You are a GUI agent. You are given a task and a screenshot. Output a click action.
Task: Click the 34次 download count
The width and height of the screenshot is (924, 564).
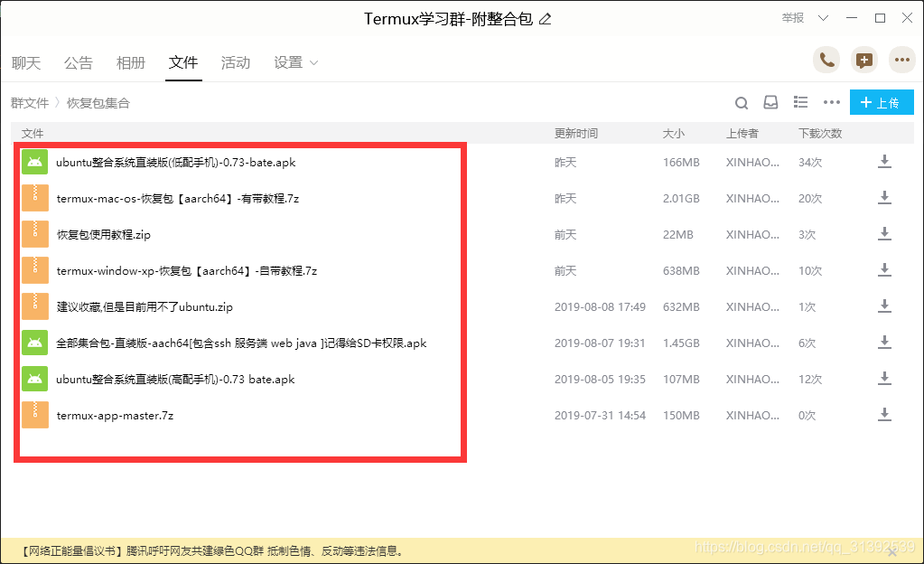click(x=810, y=162)
